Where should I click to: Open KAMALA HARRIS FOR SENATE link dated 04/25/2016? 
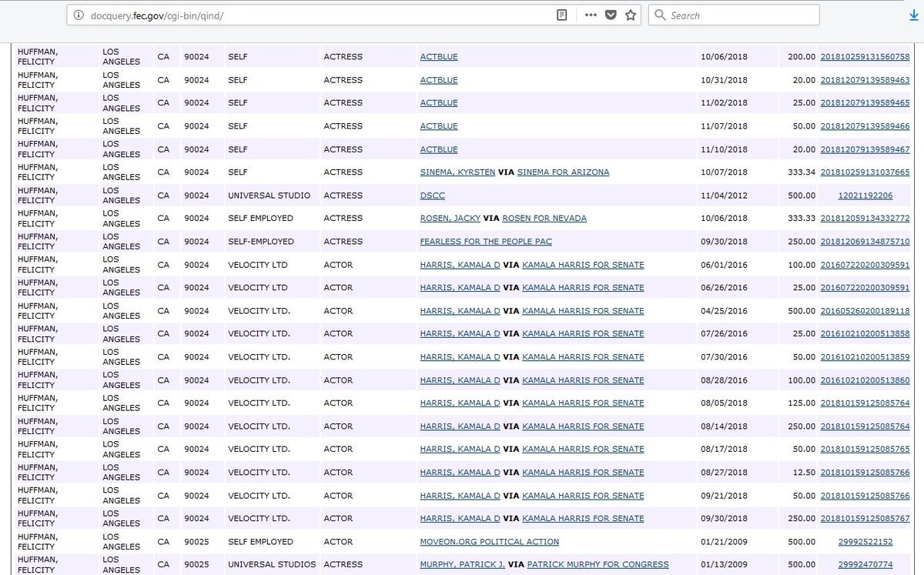click(583, 311)
